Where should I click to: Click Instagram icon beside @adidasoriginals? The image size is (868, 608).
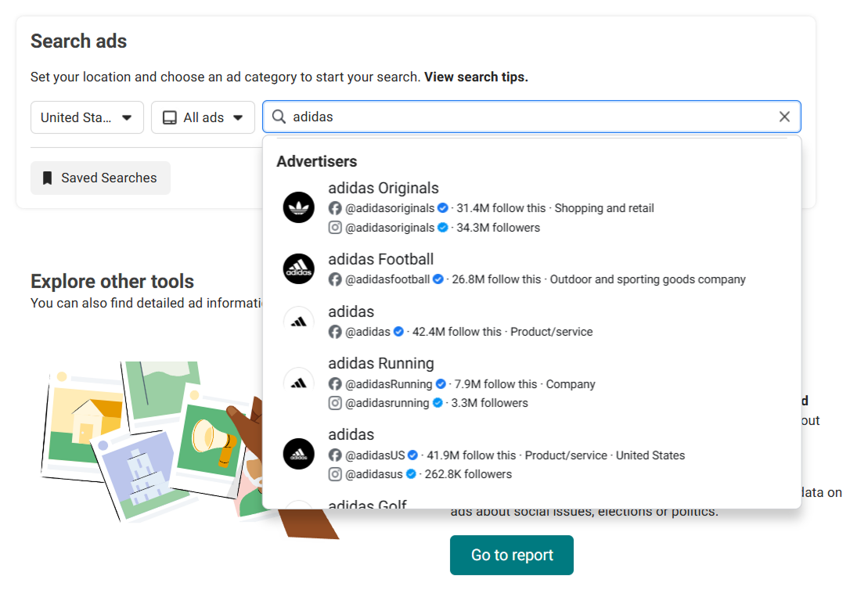coord(335,228)
